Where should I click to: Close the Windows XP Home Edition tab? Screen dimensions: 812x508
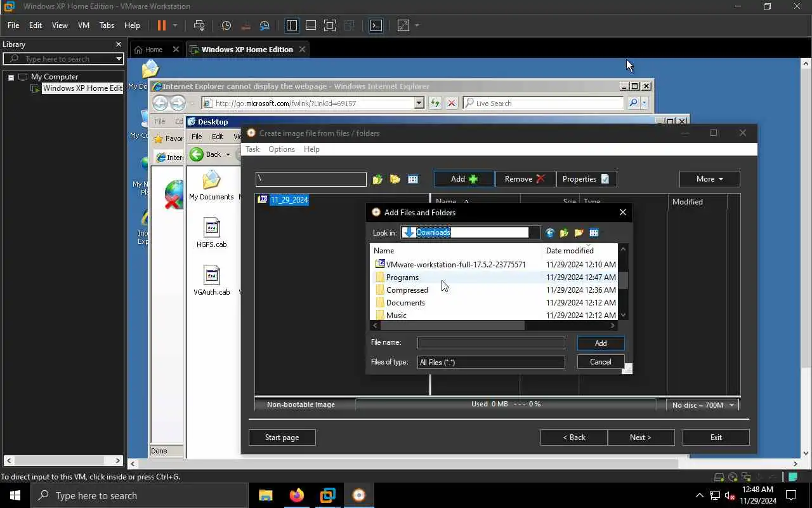coord(302,49)
